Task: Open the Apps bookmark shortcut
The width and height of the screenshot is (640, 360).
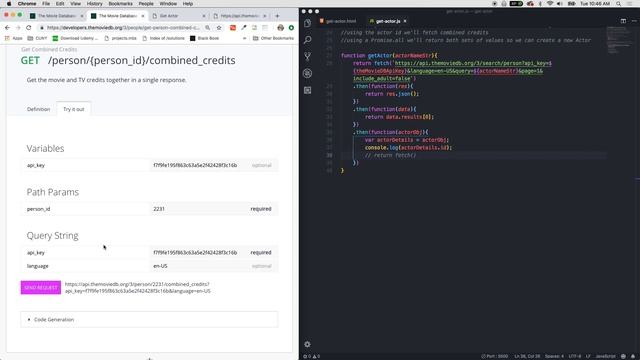Action: tap(13, 38)
